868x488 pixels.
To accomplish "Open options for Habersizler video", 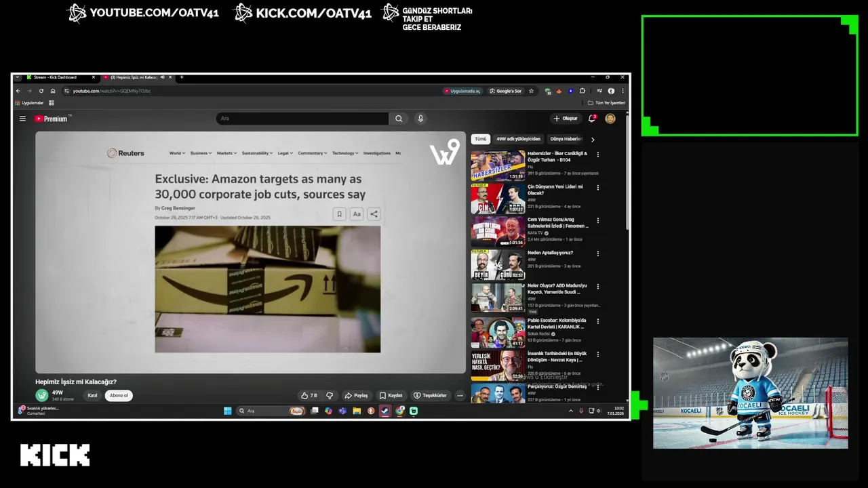I will click(597, 155).
